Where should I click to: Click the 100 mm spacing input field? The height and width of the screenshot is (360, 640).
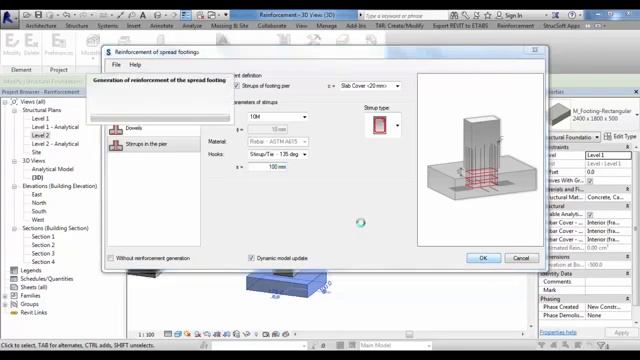[267, 167]
